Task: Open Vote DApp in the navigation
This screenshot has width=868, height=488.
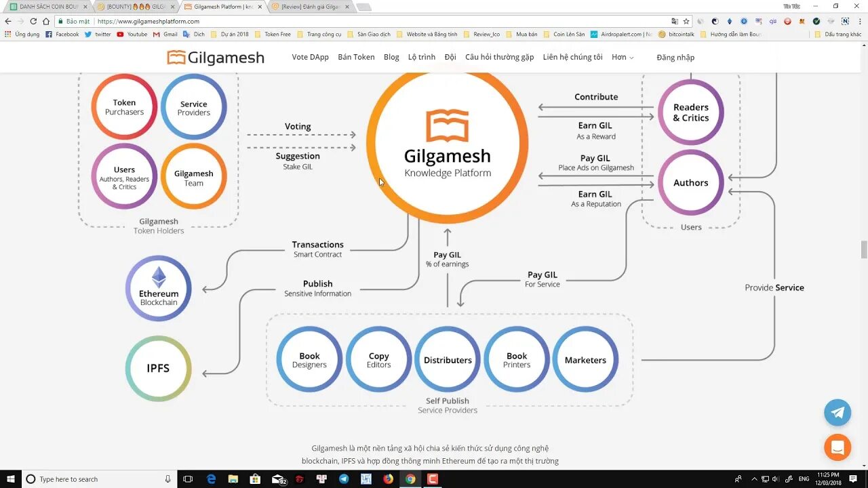Action: (x=310, y=58)
